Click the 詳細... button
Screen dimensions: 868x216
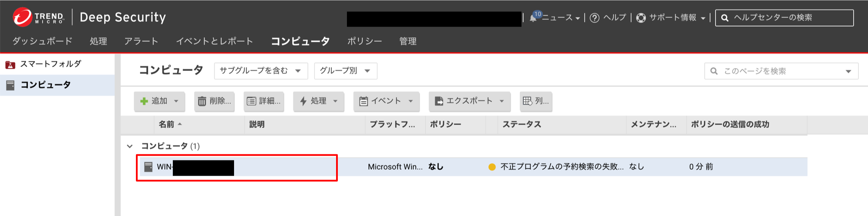[264, 101]
